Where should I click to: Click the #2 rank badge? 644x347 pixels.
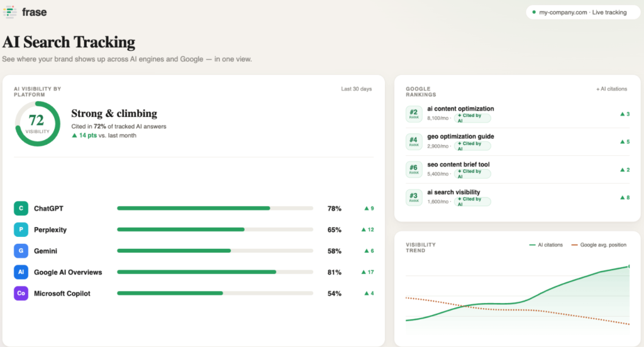[414, 114]
